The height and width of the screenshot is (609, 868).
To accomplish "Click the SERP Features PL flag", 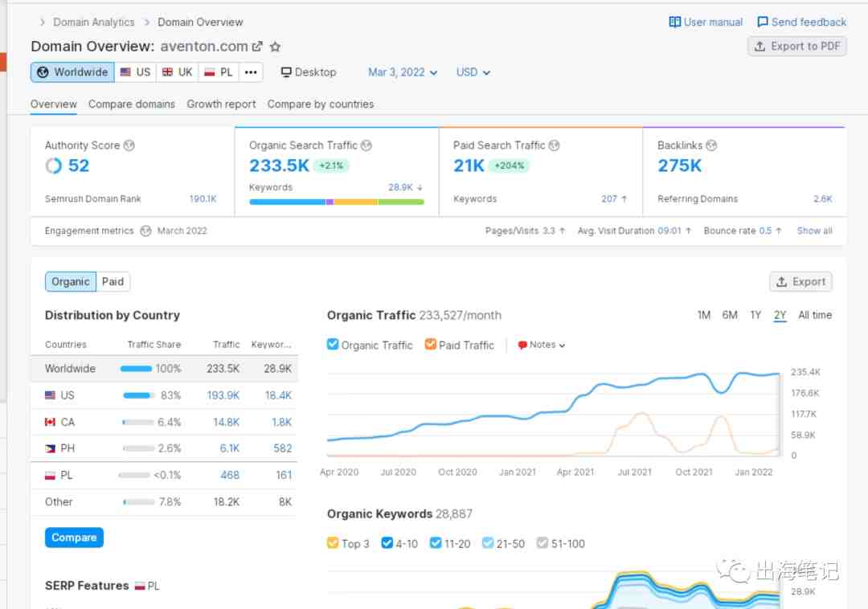I will [x=140, y=586].
